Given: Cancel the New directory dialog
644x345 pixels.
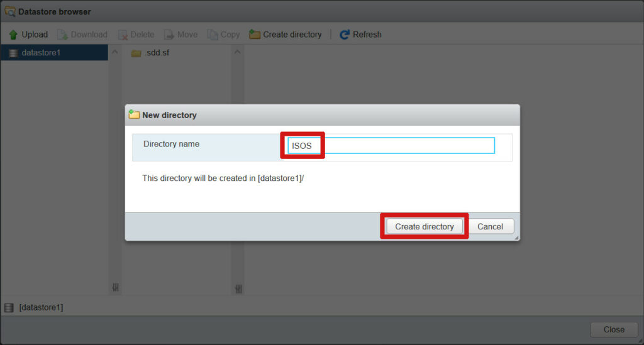Looking at the screenshot, I should coord(490,226).
